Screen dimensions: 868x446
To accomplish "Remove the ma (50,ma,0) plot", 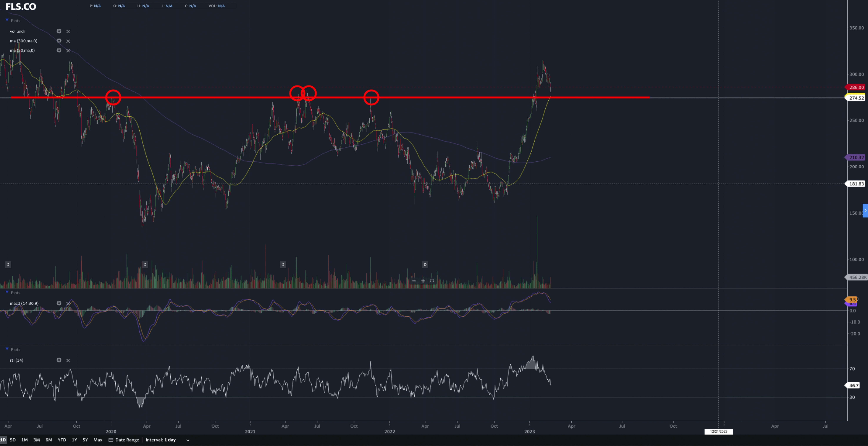I will click(68, 51).
